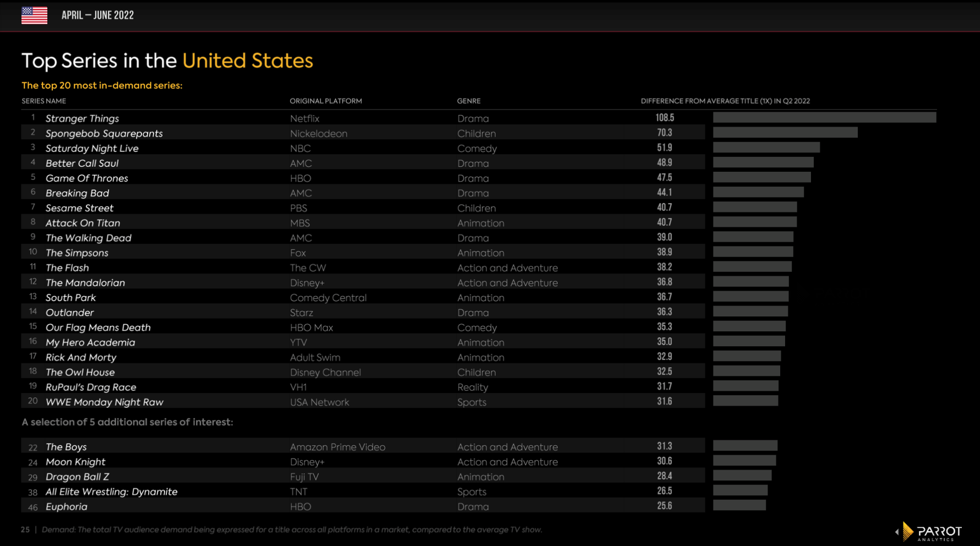Image resolution: width=980 pixels, height=546 pixels.
Task: Click the Attack On Titan title
Action: point(83,222)
